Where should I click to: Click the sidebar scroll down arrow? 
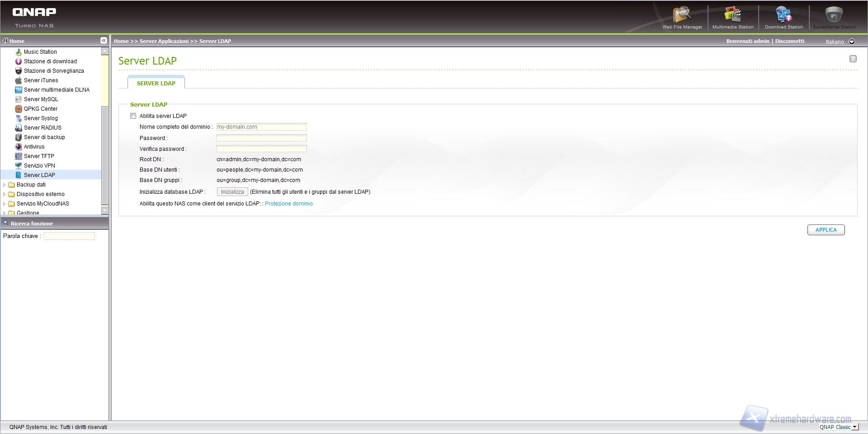point(105,210)
